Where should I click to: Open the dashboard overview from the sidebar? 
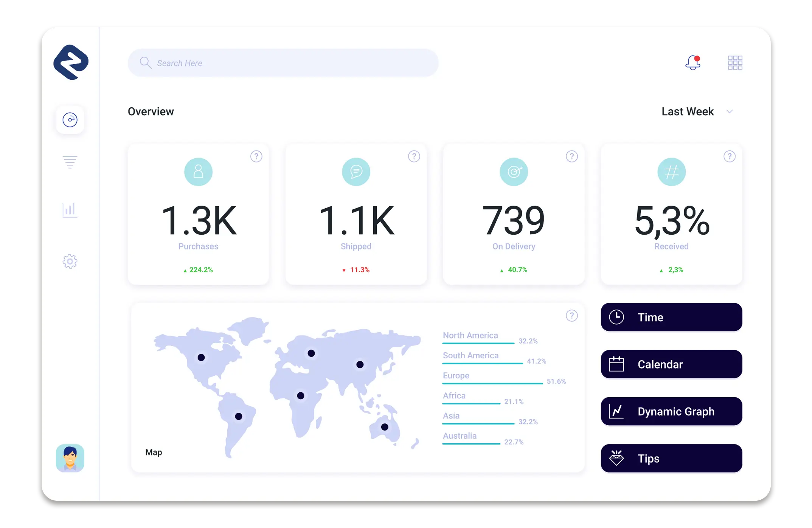(x=70, y=120)
